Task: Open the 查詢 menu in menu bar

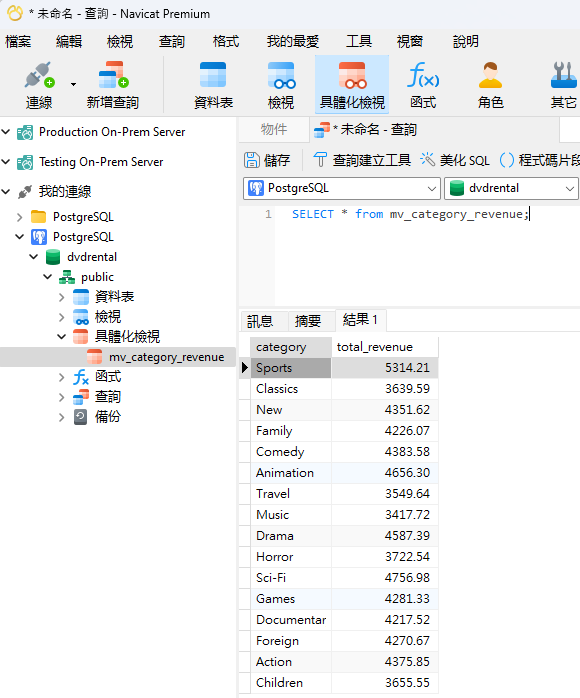Action: pos(171,41)
